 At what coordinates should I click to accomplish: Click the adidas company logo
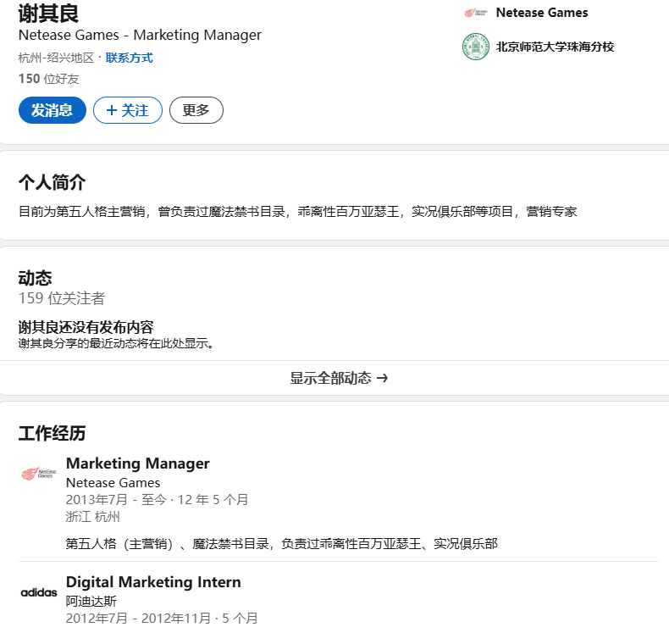(39, 592)
